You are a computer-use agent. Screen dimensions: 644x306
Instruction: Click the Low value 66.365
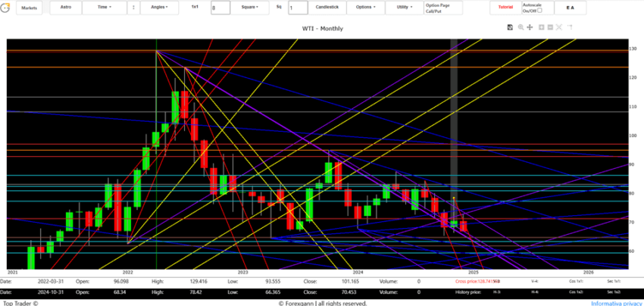pyautogui.click(x=273, y=292)
